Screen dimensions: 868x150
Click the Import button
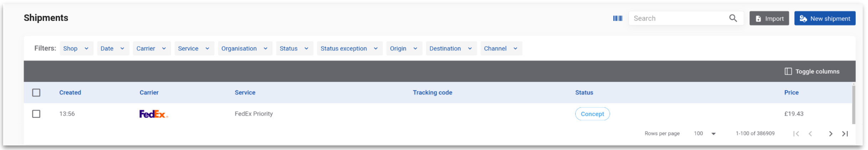point(769,18)
